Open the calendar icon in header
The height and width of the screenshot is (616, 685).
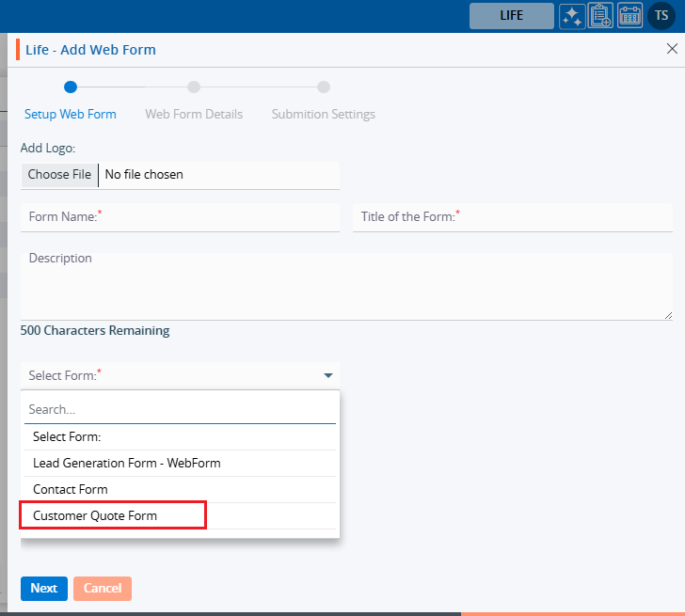click(x=629, y=16)
